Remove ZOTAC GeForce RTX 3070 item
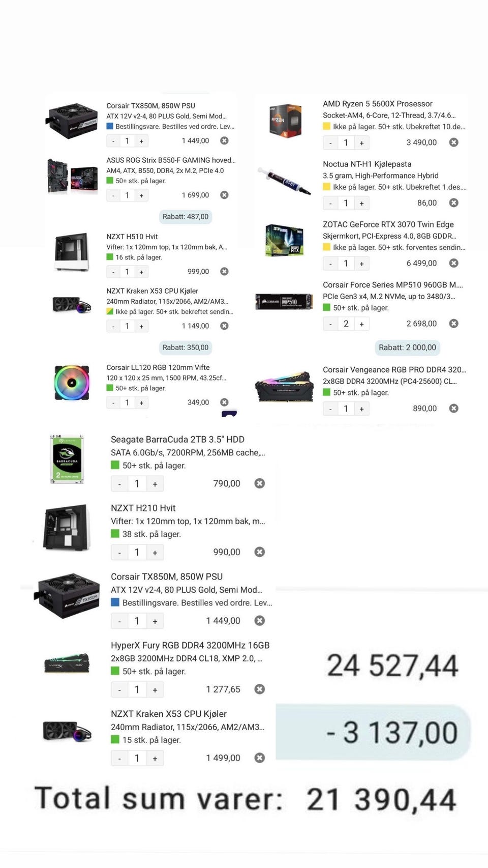 (454, 263)
